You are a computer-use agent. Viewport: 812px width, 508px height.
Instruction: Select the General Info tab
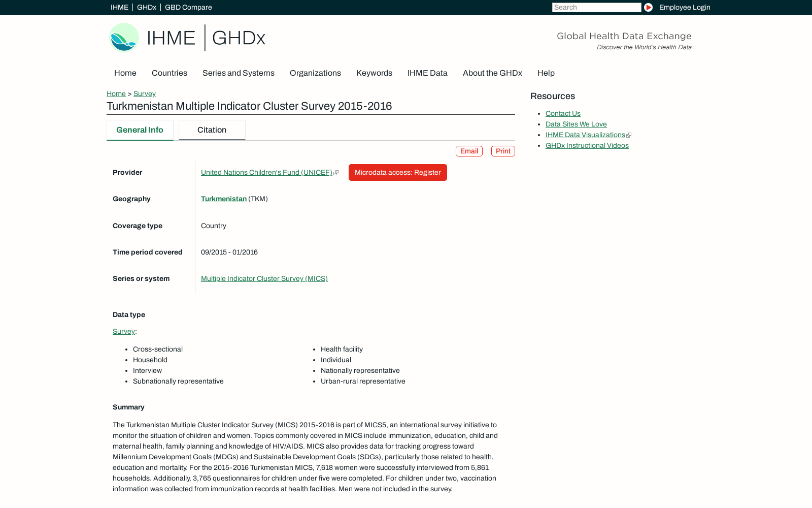140,130
